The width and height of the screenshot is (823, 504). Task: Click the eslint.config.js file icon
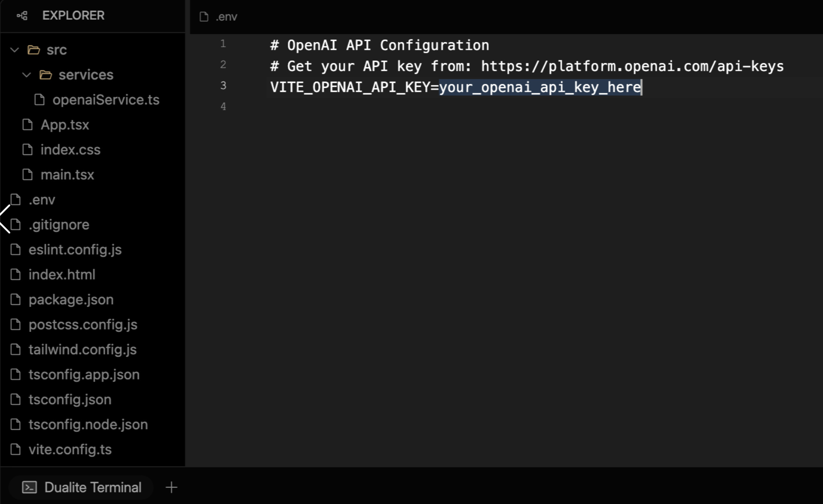coord(15,249)
